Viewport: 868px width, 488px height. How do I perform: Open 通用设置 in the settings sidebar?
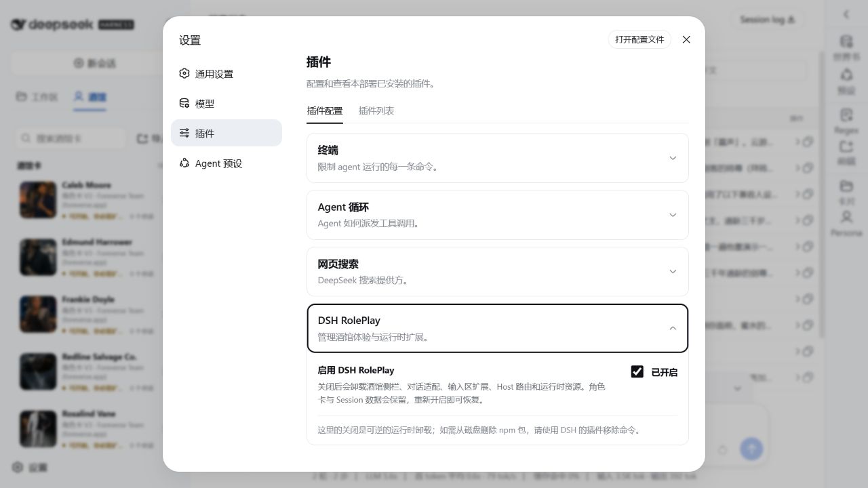(226, 73)
